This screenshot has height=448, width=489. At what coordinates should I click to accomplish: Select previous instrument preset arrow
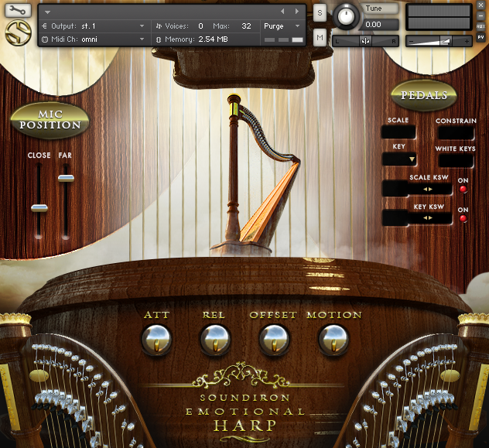[x=282, y=12]
